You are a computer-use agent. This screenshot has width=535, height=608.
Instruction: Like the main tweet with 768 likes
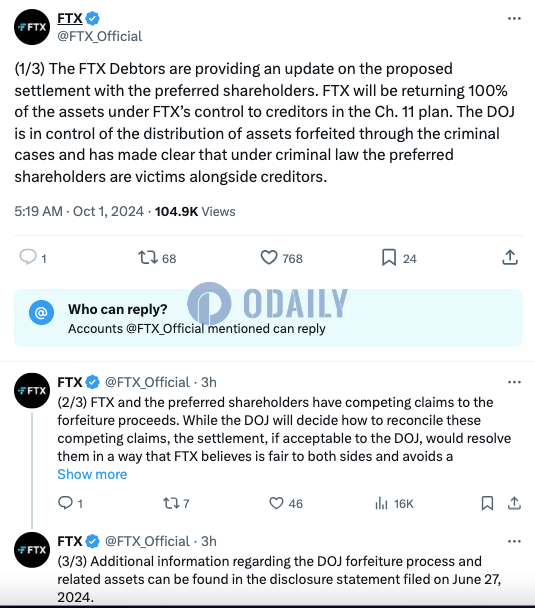[269, 257]
